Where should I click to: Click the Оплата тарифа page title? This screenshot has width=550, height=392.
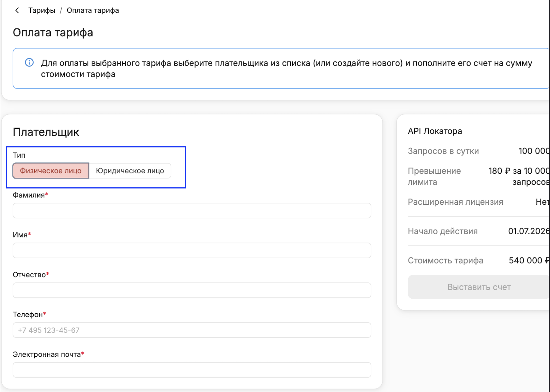(x=53, y=32)
